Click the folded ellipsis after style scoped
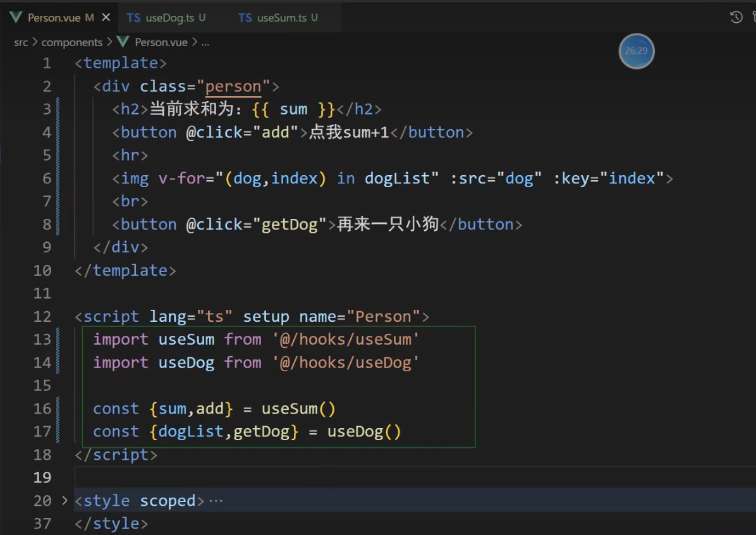The height and width of the screenshot is (535, 756). click(216, 501)
